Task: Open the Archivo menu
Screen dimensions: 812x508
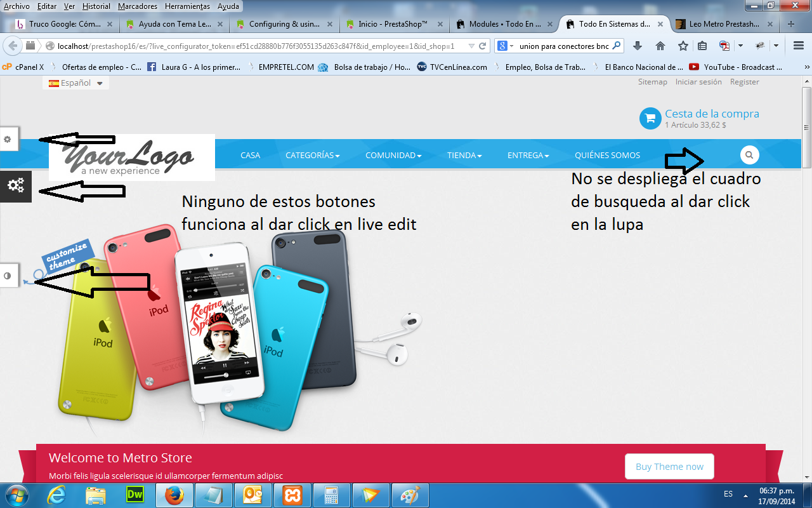Action: (x=16, y=6)
